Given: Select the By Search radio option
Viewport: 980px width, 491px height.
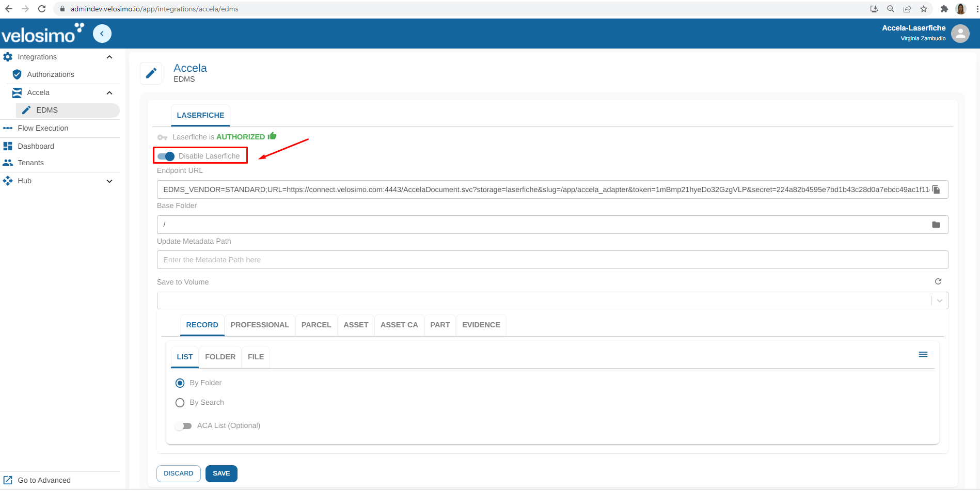Looking at the screenshot, I should [x=180, y=403].
